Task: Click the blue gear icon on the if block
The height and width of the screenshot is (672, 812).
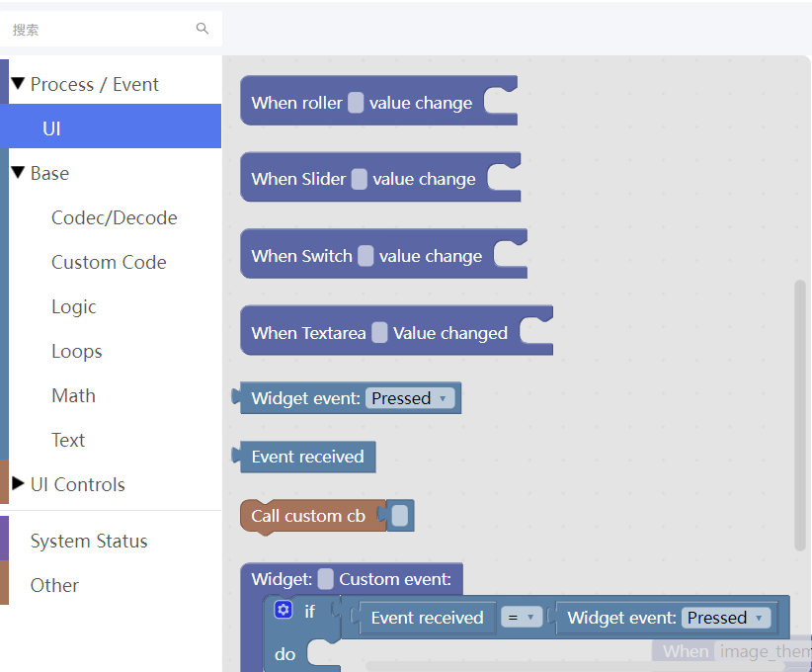Action: [x=284, y=610]
